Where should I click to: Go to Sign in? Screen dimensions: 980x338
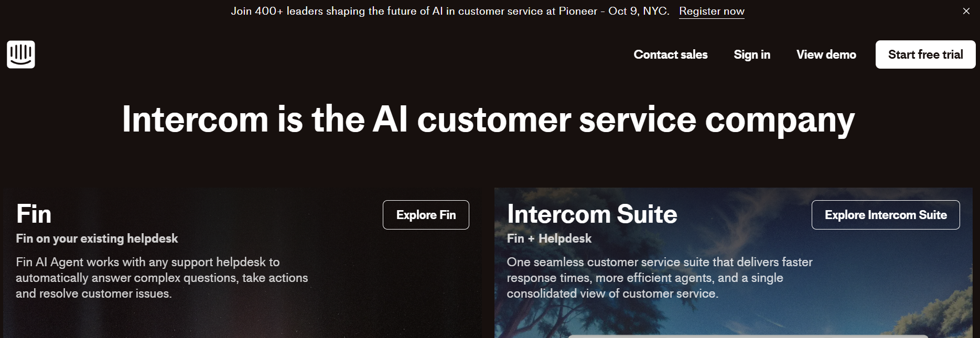(751, 54)
